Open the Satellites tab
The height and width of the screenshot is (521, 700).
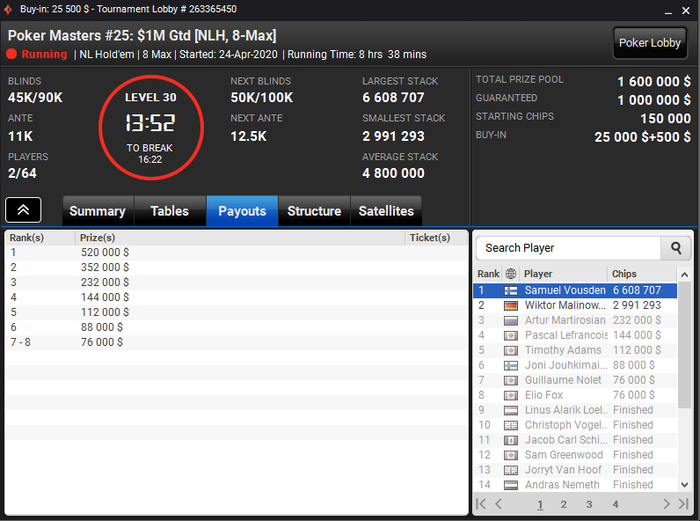pyautogui.click(x=386, y=211)
